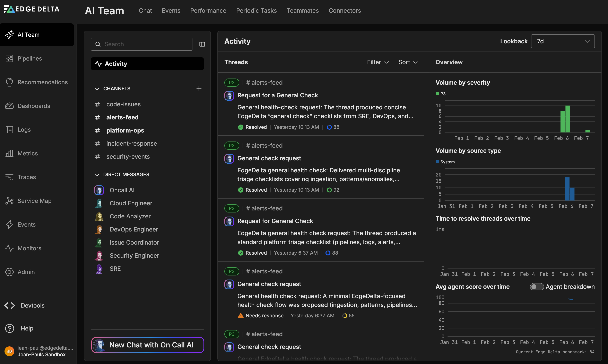Open the Monitors section
The height and width of the screenshot is (364, 608).
[29, 248]
